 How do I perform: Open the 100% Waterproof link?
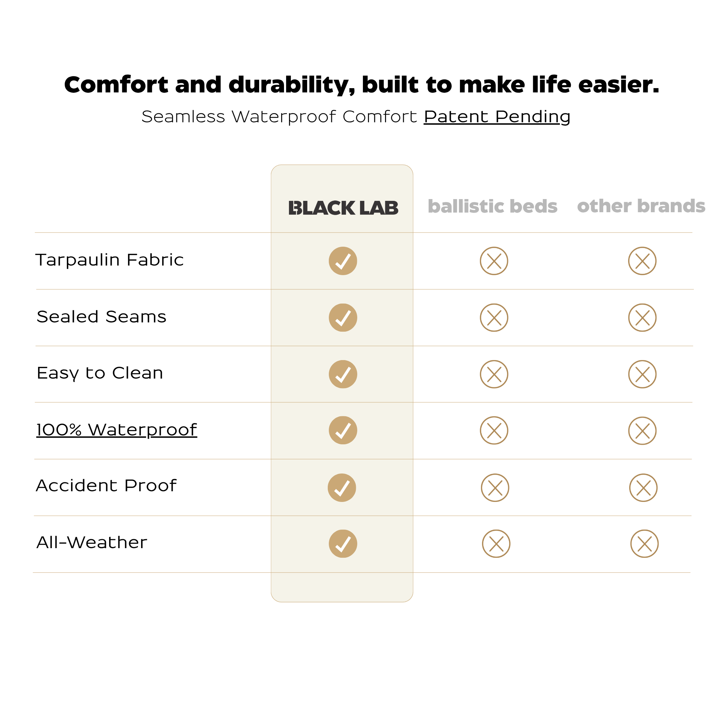click(x=117, y=429)
